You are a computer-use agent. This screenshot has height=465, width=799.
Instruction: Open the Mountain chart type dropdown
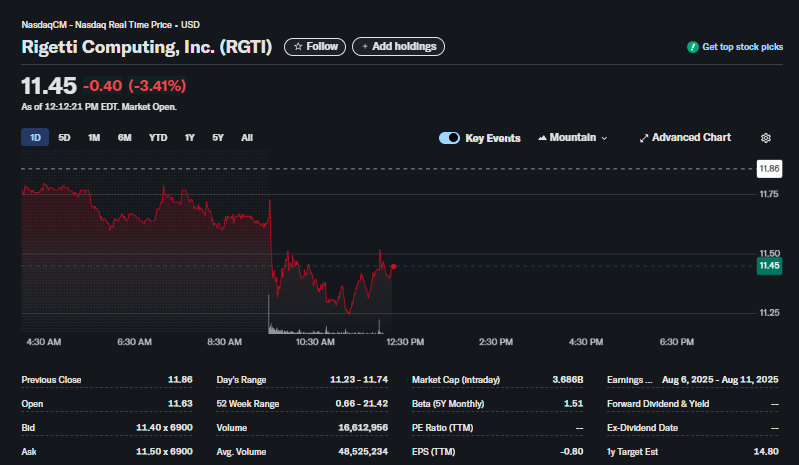tap(573, 138)
